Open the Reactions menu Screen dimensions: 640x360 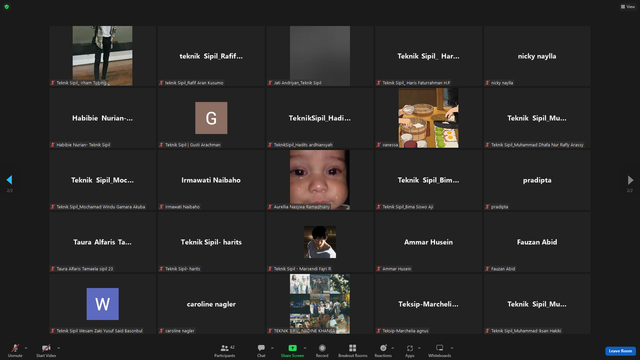click(x=383, y=350)
